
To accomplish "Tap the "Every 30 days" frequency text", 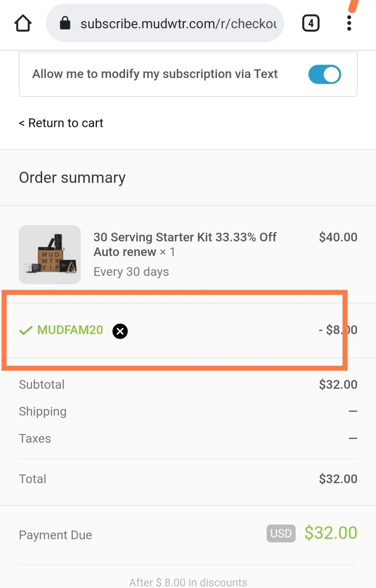I will tap(131, 272).
